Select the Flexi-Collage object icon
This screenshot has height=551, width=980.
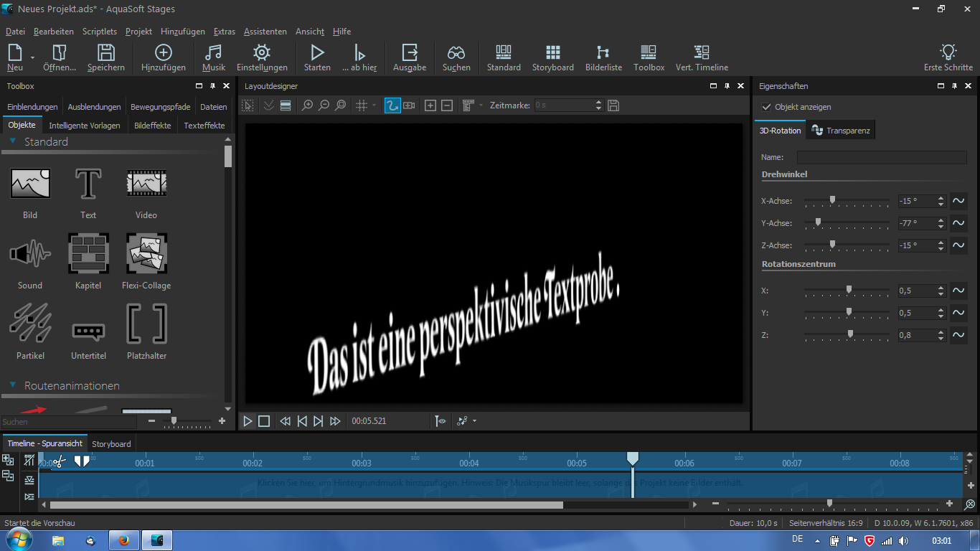coord(146,253)
